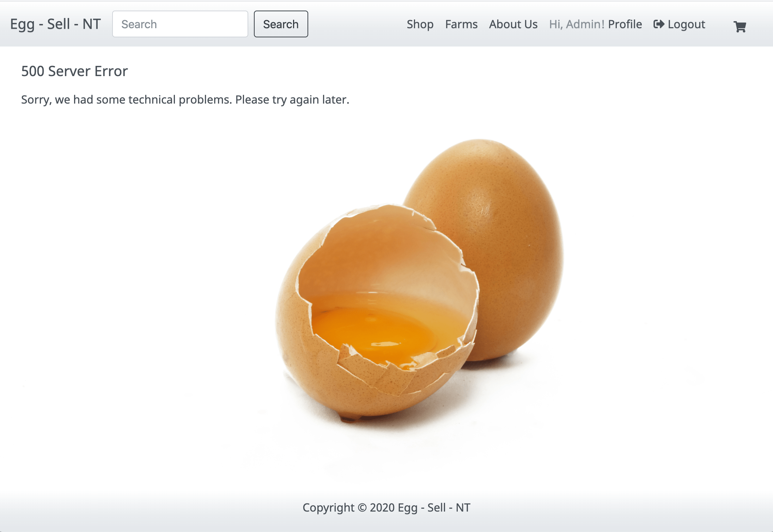Click 'Please try again later' sentence

click(292, 100)
